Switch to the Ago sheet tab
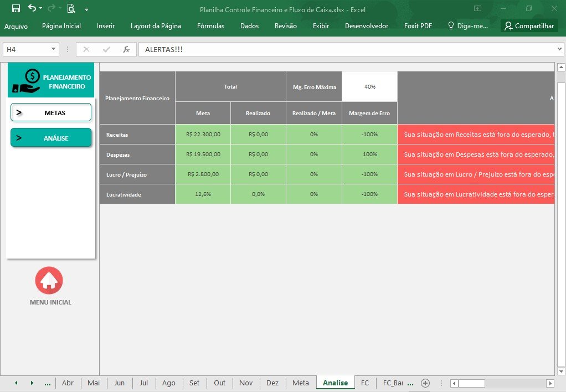This screenshot has height=392, width=566. point(168,383)
